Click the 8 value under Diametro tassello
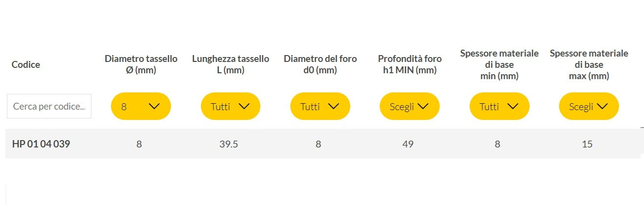 point(140,144)
